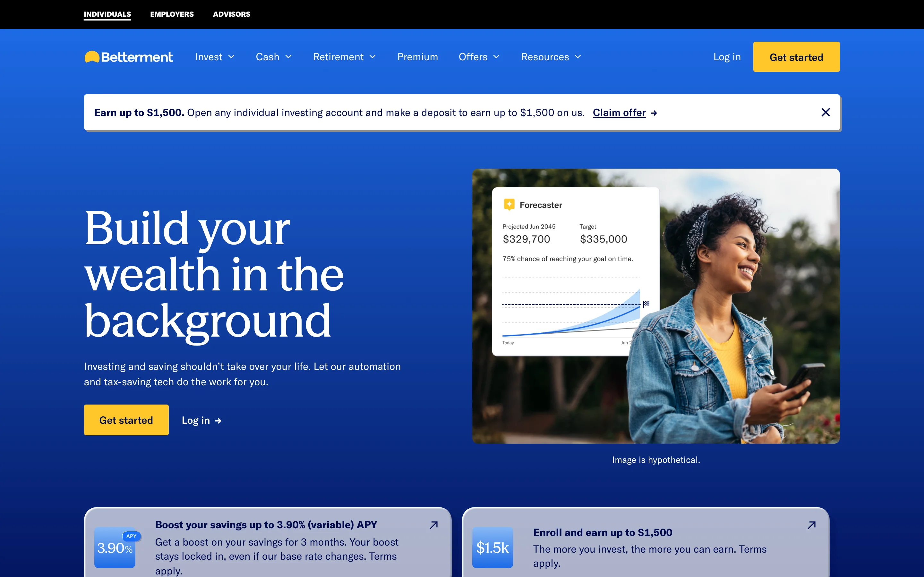Click the Forecaster star icon in the hero image
This screenshot has width=924, height=577.
coord(509,204)
